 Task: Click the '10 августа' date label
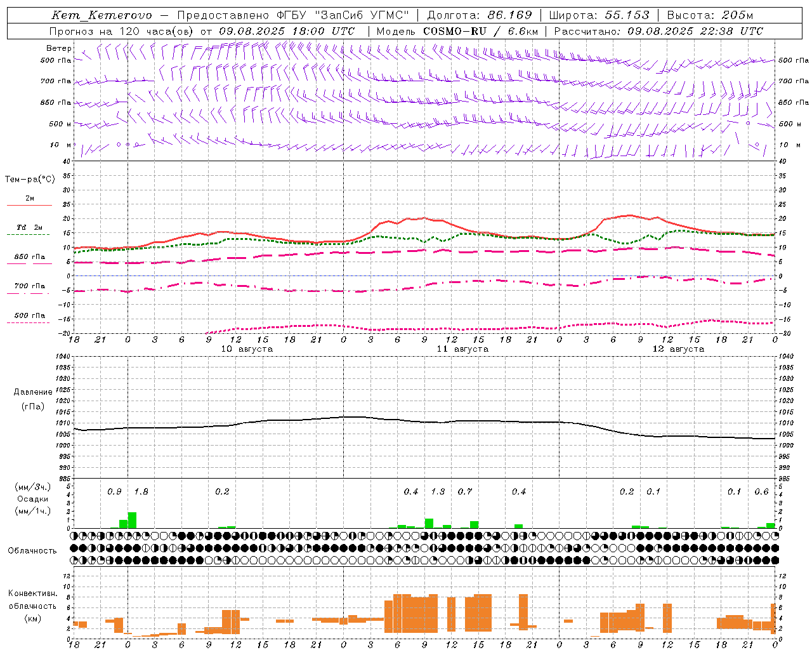coord(247,349)
